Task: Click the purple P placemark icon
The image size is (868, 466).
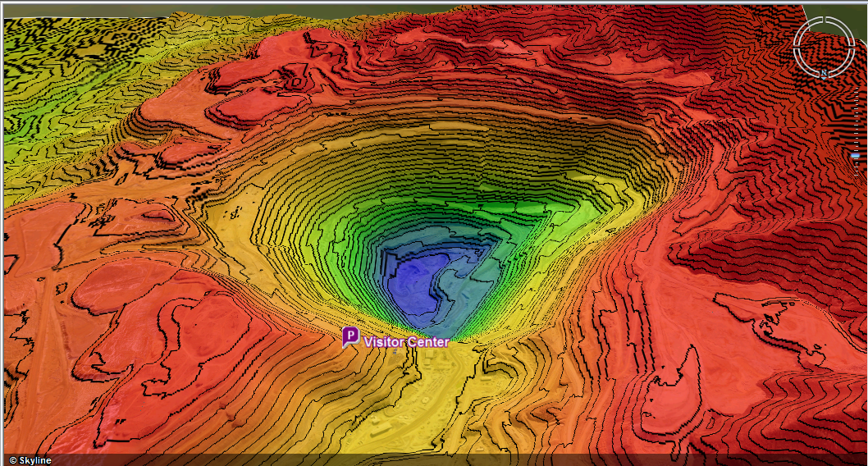Action: click(x=350, y=336)
